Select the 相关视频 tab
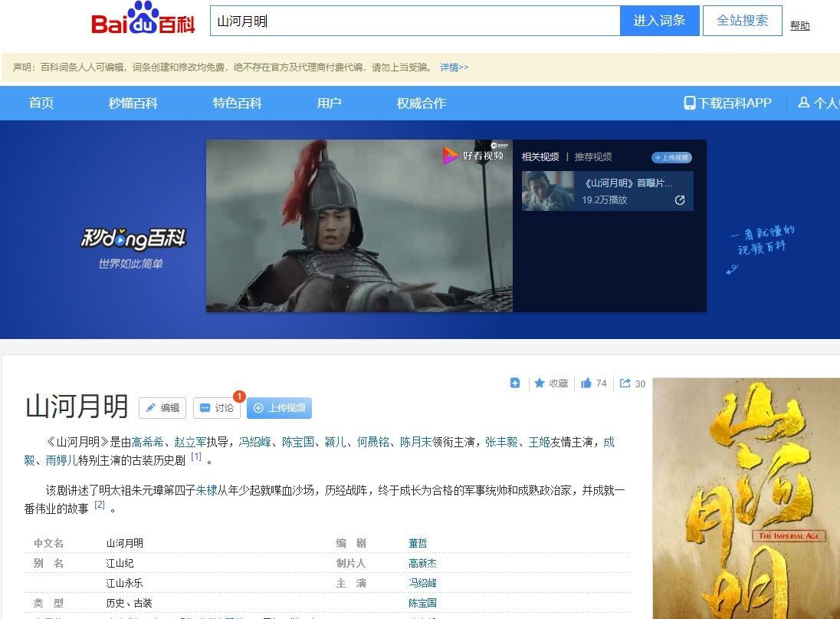Viewport: 840px width, 619px height. [x=540, y=157]
